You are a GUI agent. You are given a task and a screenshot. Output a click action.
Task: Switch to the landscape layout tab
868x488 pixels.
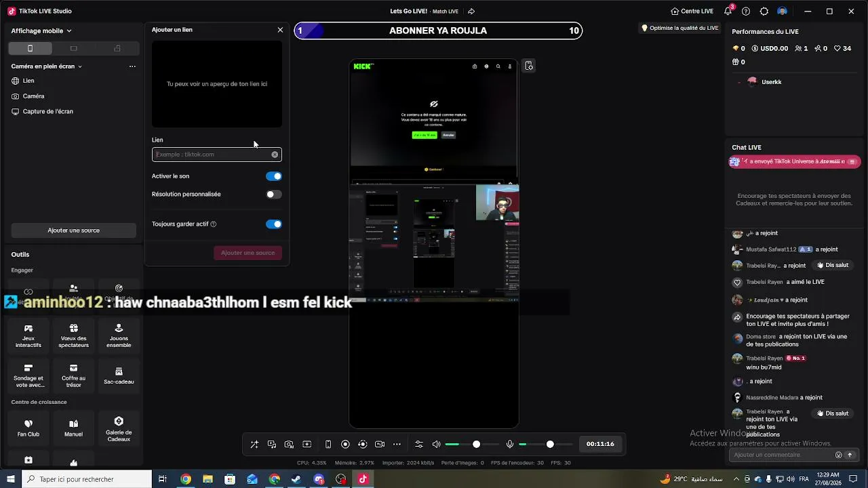[74, 48]
